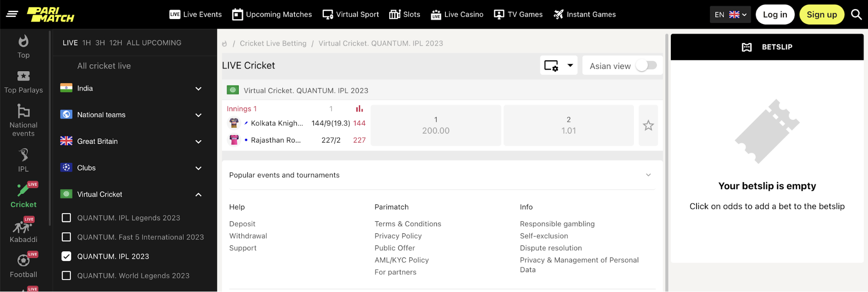Open Terms & Conditions link

408,224
